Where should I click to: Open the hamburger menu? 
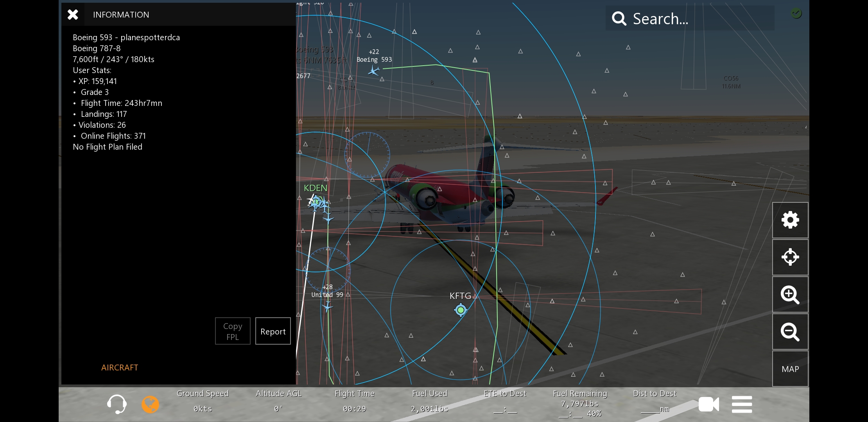click(742, 404)
